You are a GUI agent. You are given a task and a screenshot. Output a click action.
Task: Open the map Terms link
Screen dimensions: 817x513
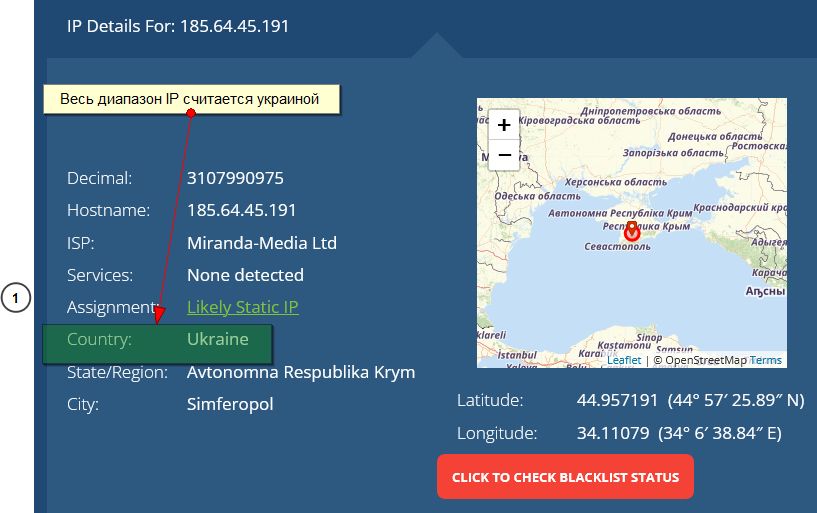point(765,360)
